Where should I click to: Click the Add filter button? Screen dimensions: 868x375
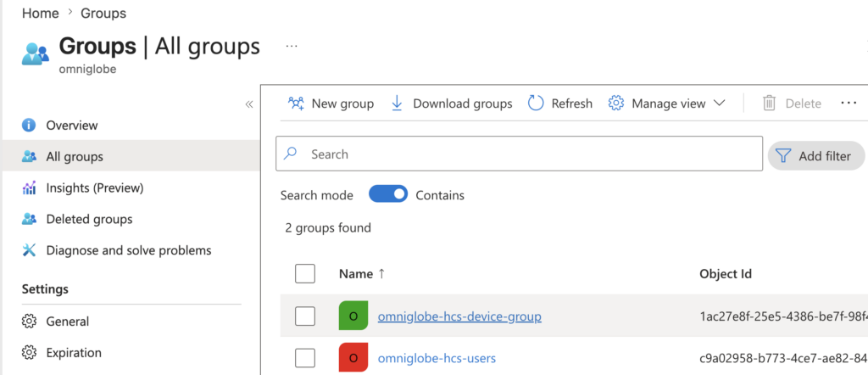pos(815,156)
